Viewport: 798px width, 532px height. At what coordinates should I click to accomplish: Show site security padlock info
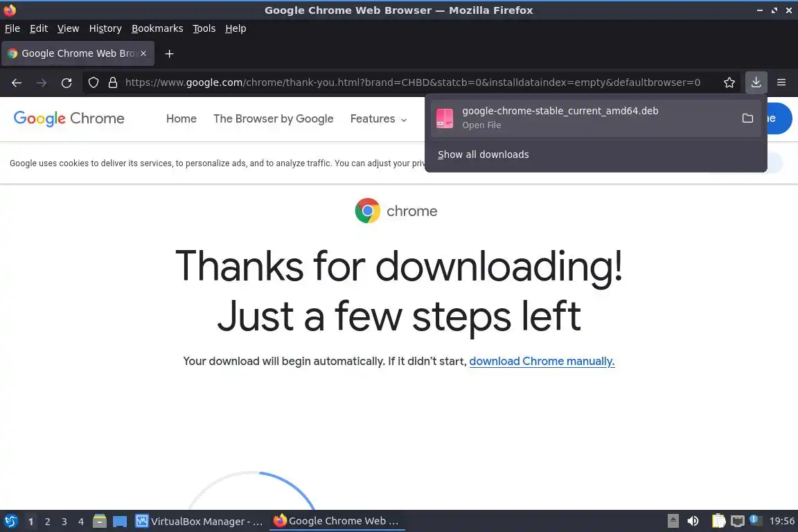tap(113, 82)
